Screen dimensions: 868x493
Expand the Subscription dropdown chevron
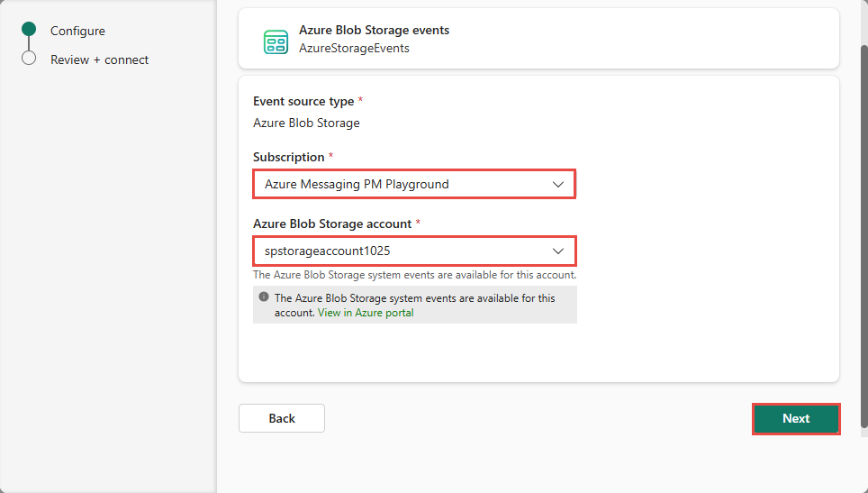tap(557, 185)
